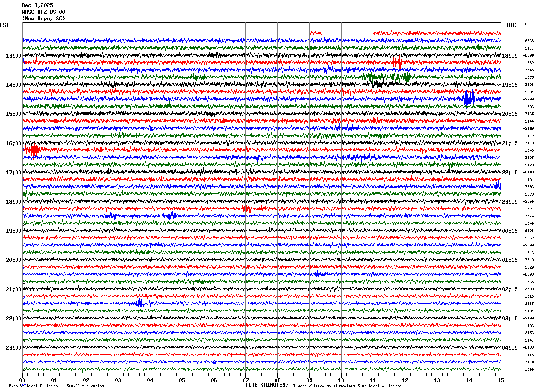Image resolution: width=536 pixels, height=392 pixels.
Task: Select the 19:00 EST time label
Action: point(14,231)
